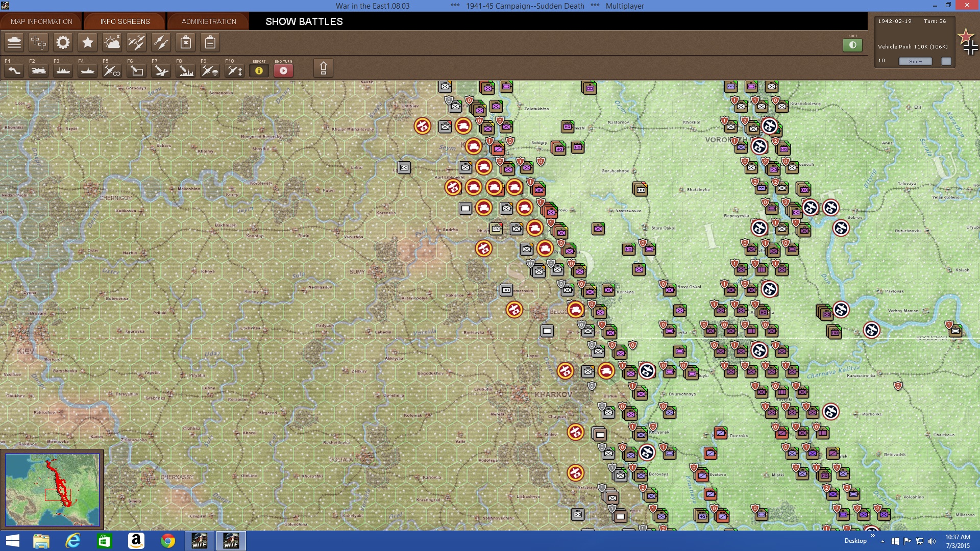Open the gear settings icon
The height and width of the screenshot is (551, 980).
point(63,42)
